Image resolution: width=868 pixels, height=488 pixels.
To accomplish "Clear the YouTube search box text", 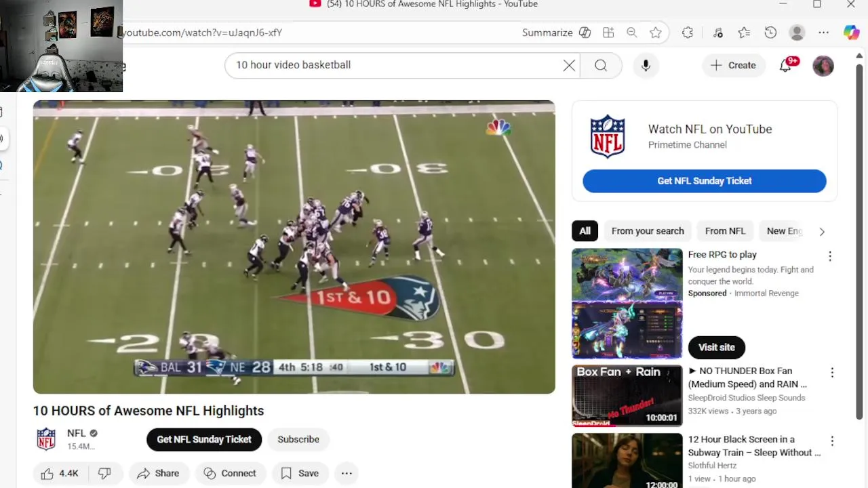I will pos(569,65).
